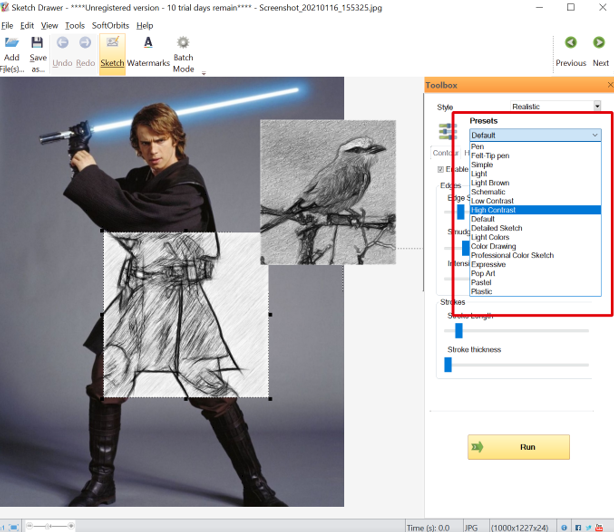
Task: Switch to the Contour tab
Action: point(445,153)
